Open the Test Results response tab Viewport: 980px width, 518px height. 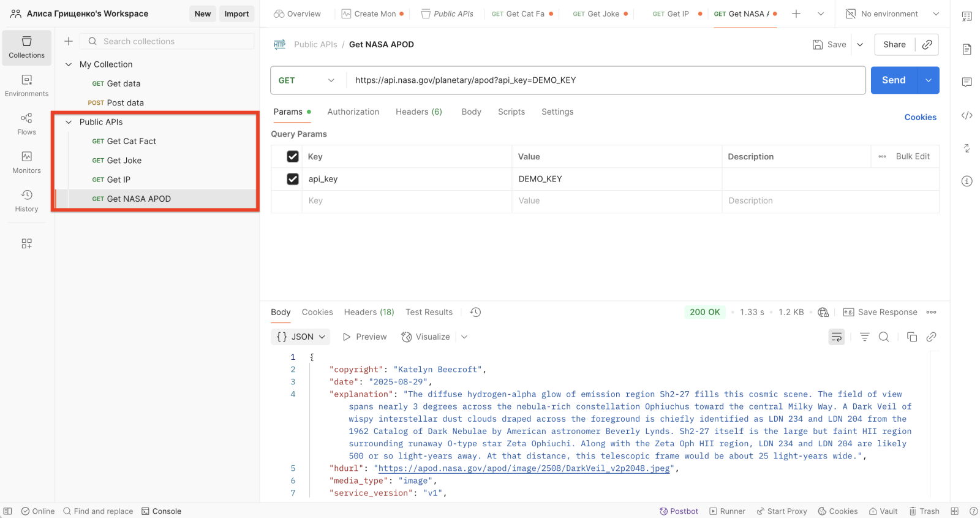429,312
